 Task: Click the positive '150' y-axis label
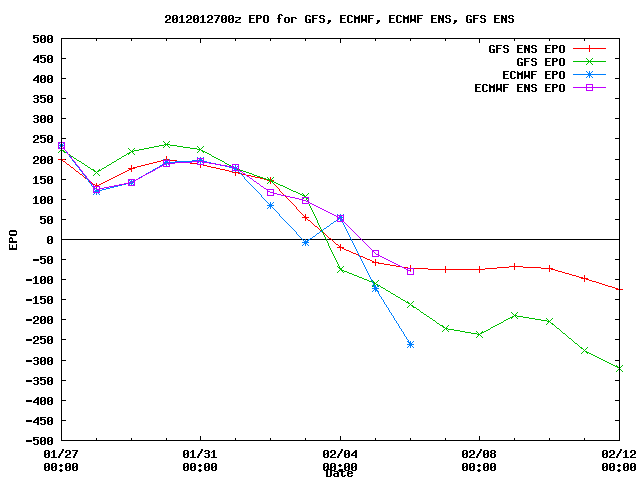click(43, 180)
